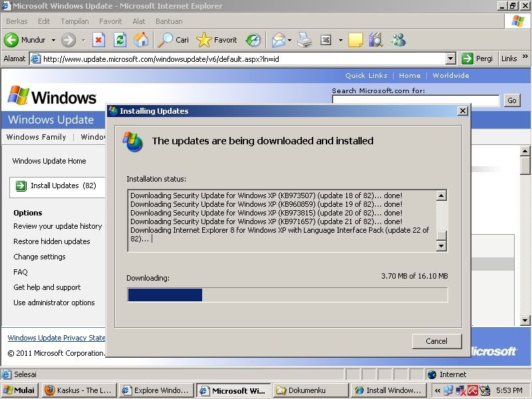Click the Windows logo on the page header

point(53,96)
